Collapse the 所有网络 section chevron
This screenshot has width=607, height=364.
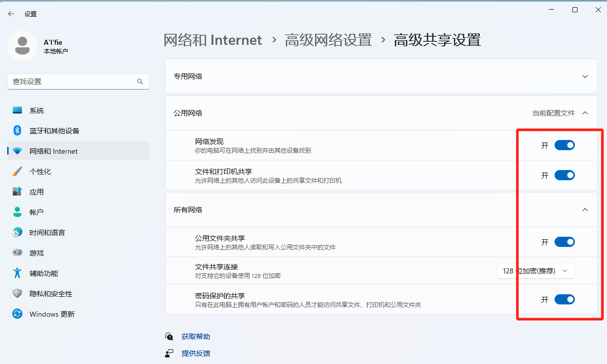point(585,210)
